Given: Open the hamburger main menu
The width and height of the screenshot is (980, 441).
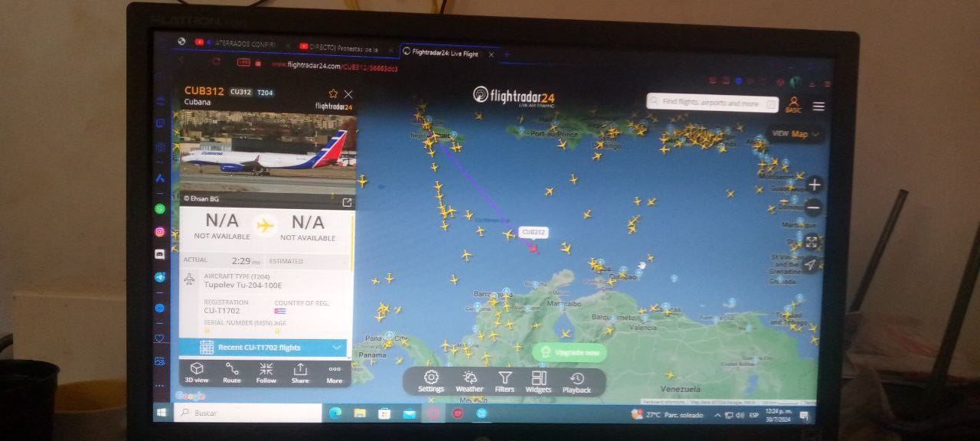Looking at the screenshot, I should (818, 106).
